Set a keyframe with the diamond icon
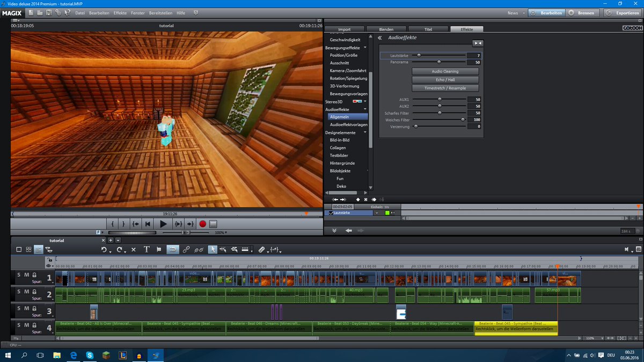This screenshot has height=362, width=644. point(358,200)
